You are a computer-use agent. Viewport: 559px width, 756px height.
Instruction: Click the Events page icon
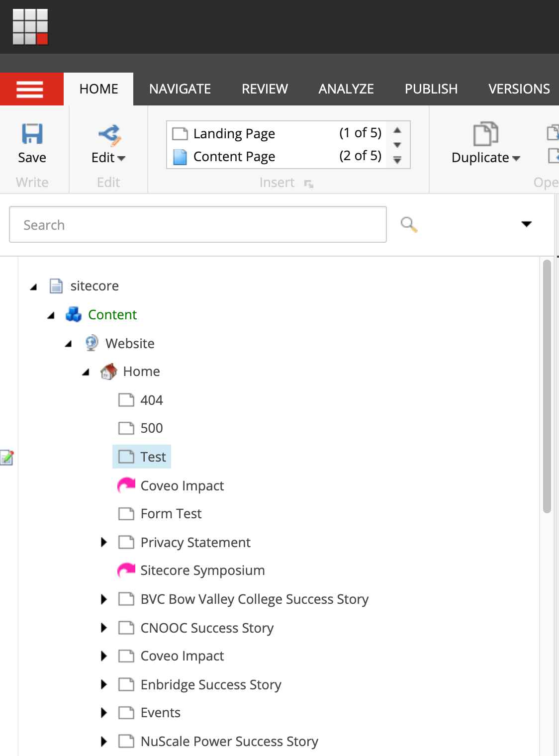[126, 713]
